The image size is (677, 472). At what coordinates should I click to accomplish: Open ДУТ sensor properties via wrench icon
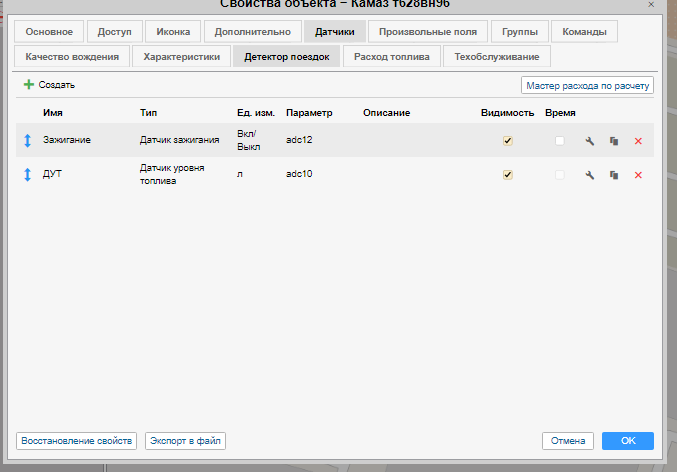(x=590, y=175)
